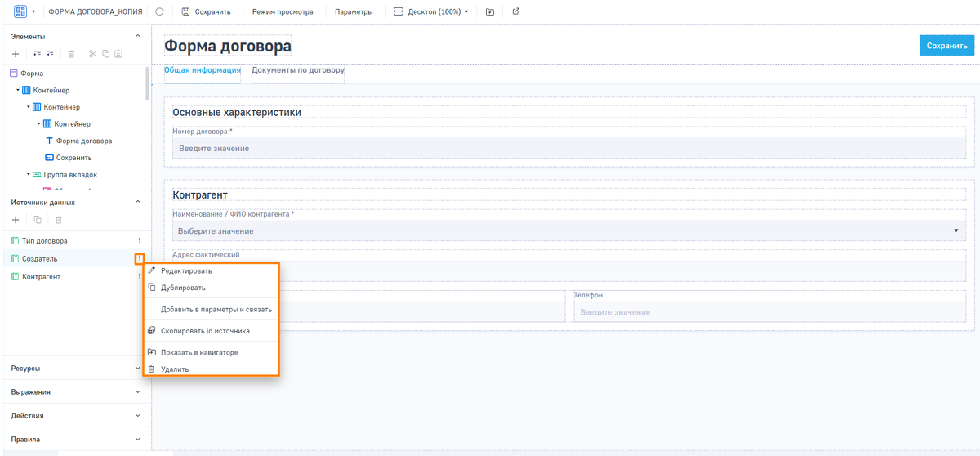Collapse the first-level Контейнер node
980x456 pixels.
[18, 90]
